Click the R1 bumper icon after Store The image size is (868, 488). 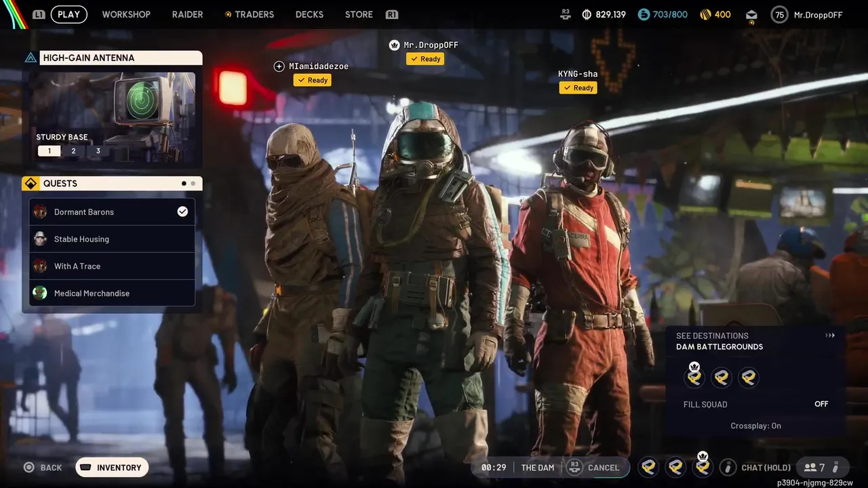pos(391,14)
